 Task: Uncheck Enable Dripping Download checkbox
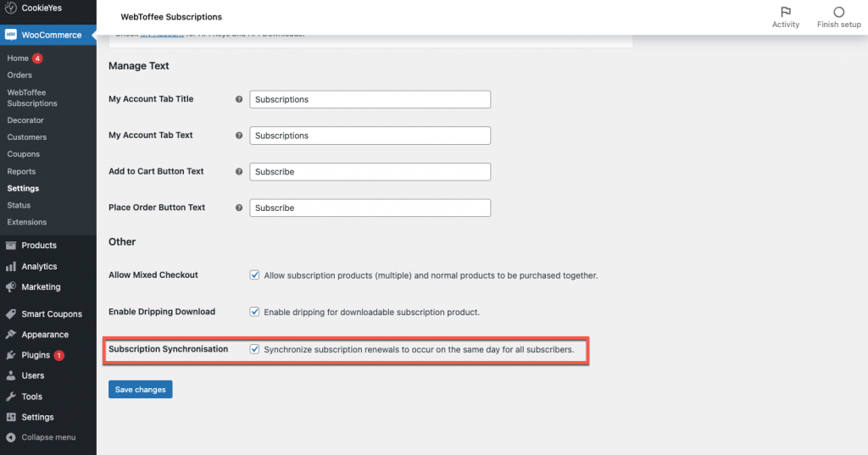[x=254, y=312]
